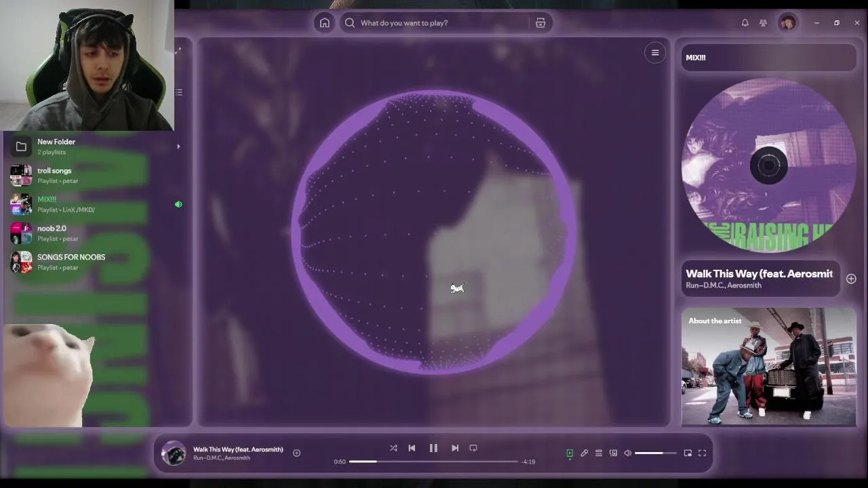Screen dimensions: 868x488
Task: Expand the New Folder arrow
Action: point(178,146)
